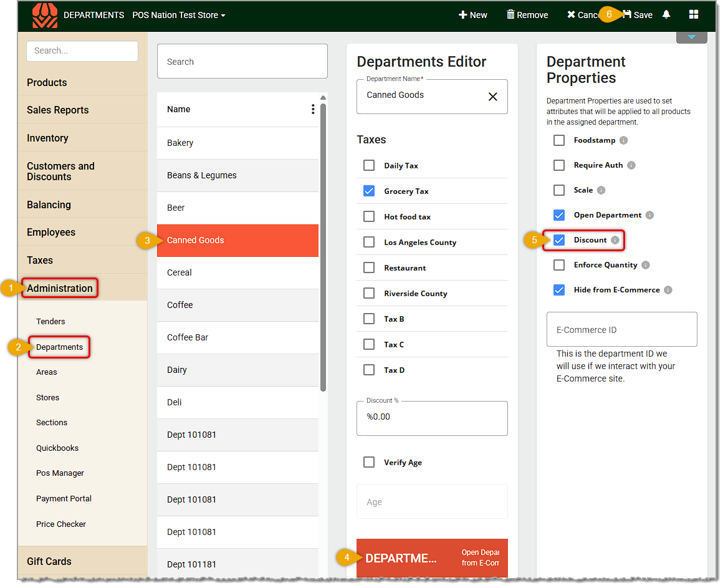
Task: Open Stores under Administration
Action: (x=47, y=397)
